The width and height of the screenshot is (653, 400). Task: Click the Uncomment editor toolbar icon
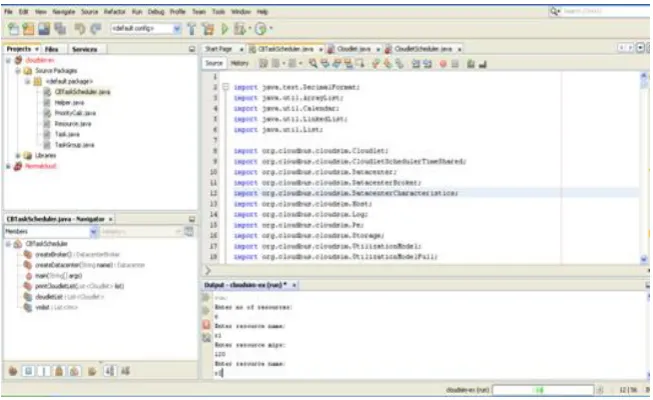pos(482,64)
